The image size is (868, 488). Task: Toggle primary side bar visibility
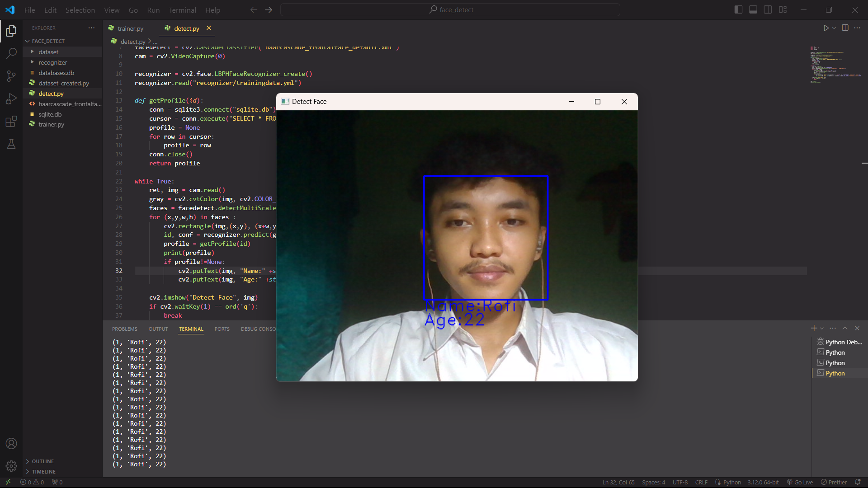[x=738, y=10]
